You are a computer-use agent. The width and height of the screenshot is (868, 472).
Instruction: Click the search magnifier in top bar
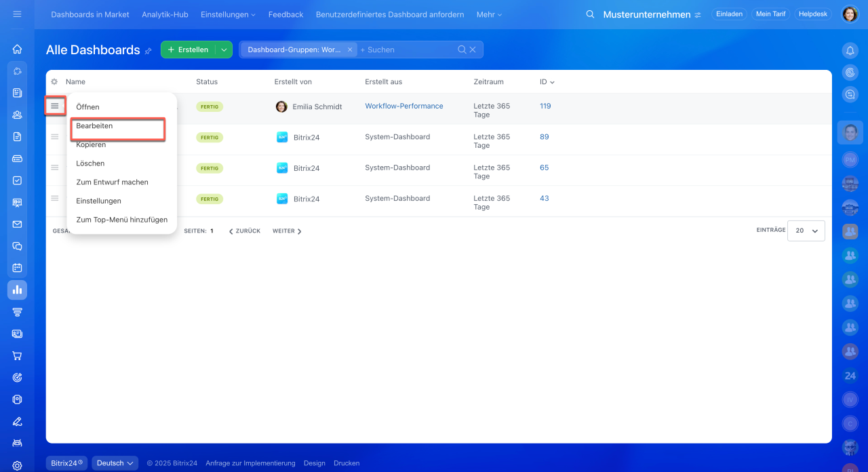(x=590, y=14)
